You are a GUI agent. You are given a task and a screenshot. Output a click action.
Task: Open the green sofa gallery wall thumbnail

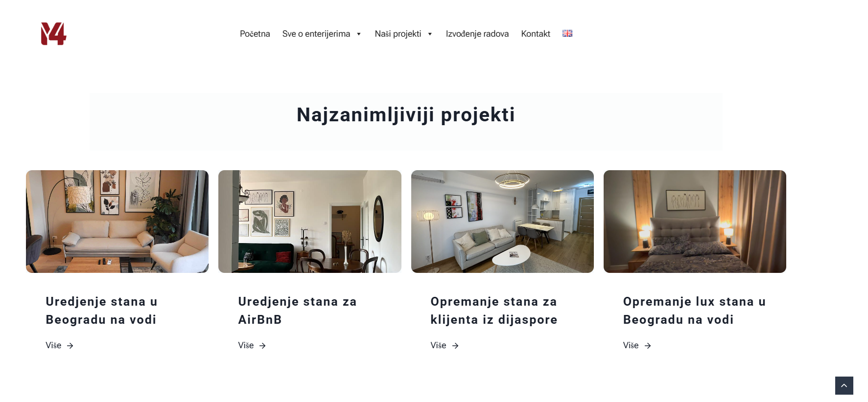(x=310, y=222)
